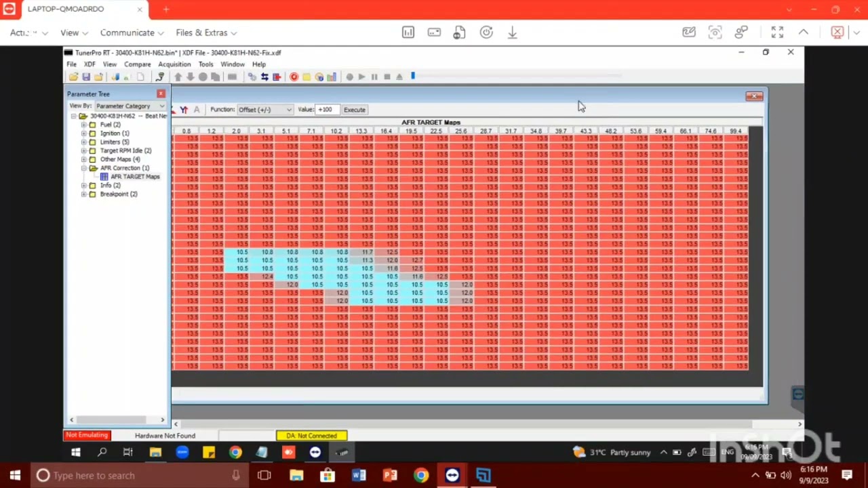Click the bar chart icon in TunerPro toolbar
868x488 pixels.
pyautogui.click(x=332, y=77)
